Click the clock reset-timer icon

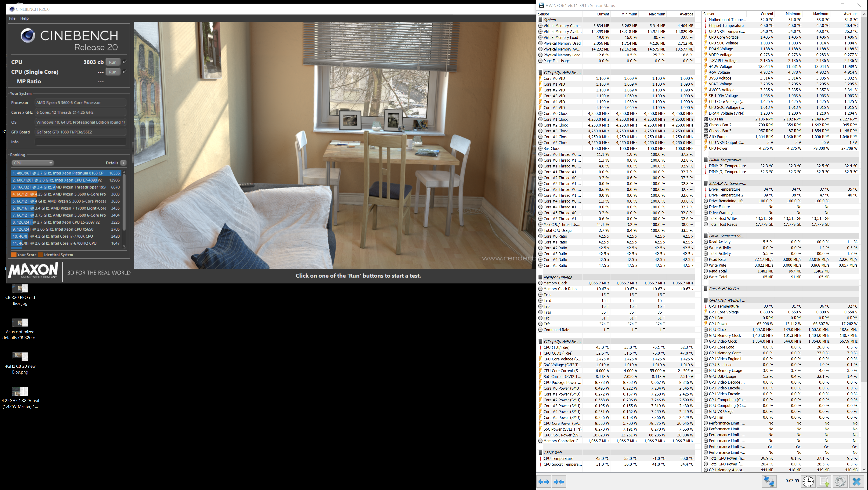[808, 481]
